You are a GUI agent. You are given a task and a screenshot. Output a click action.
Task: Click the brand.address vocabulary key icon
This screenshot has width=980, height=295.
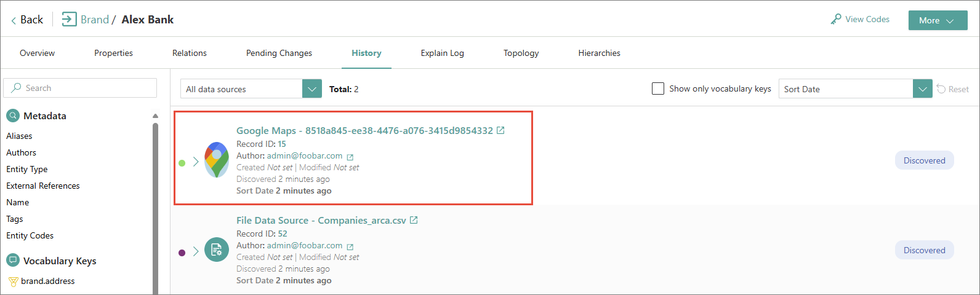pos(13,281)
